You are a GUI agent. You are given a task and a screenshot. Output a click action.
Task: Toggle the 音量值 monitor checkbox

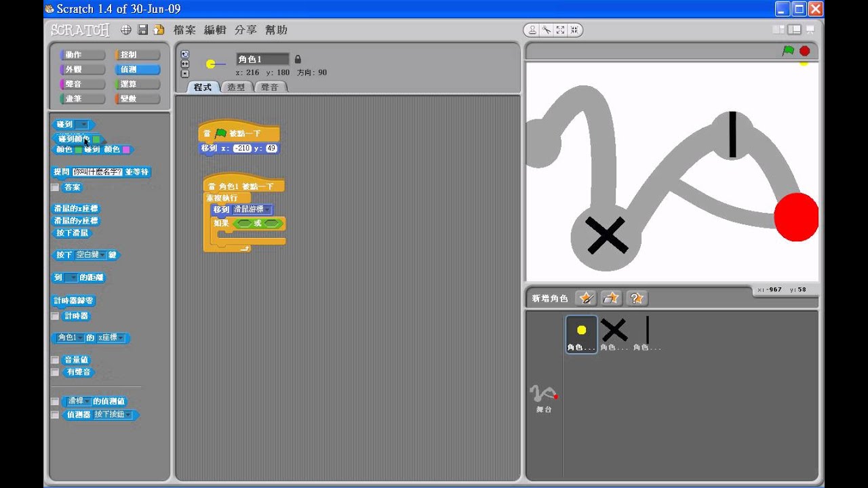[55, 361]
